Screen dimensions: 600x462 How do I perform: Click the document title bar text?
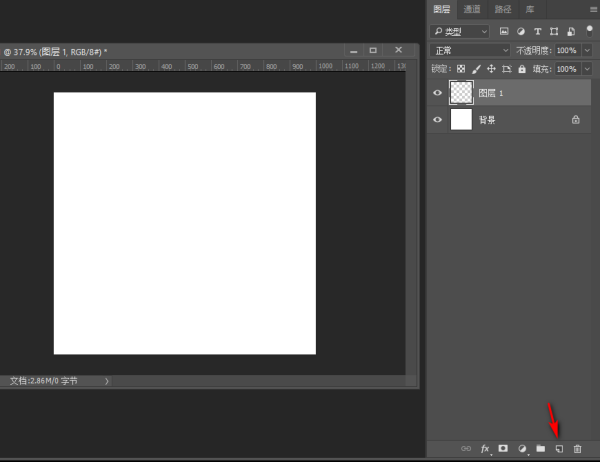pos(55,52)
